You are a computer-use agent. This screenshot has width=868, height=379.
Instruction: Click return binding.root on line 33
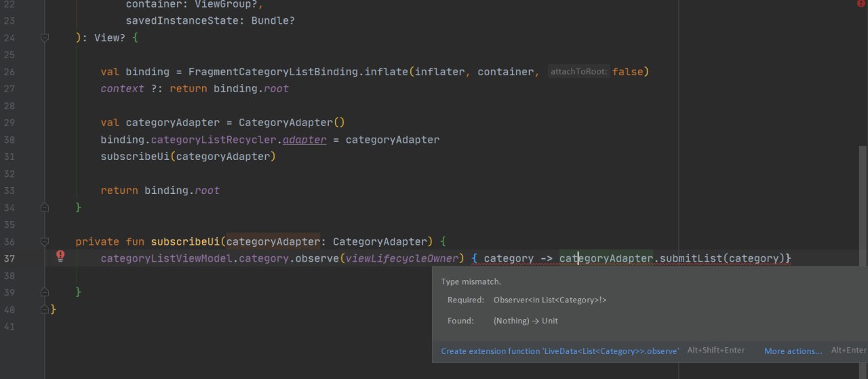(x=160, y=191)
